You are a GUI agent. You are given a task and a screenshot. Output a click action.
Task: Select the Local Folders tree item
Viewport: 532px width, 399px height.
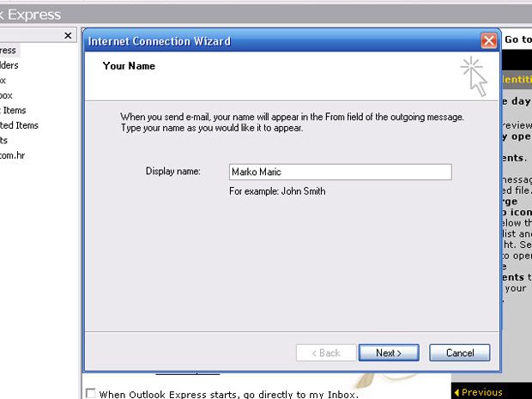[x=9, y=65]
